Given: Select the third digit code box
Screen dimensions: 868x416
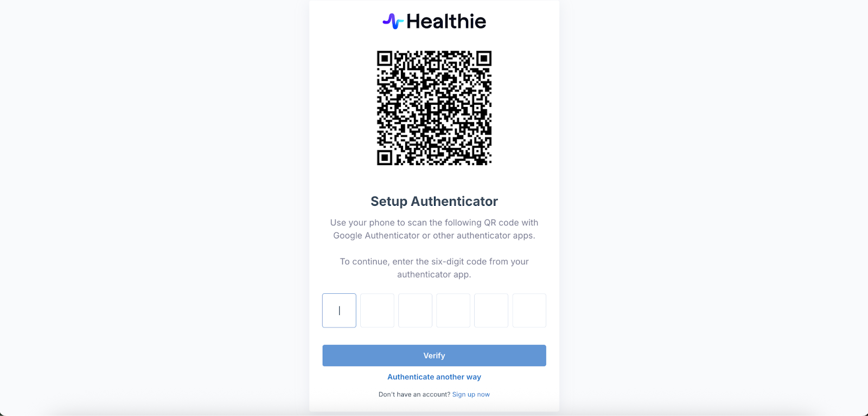Looking at the screenshot, I should (x=415, y=311).
